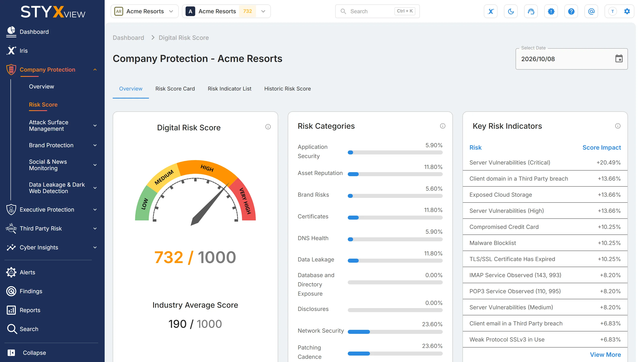The width and height of the screenshot is (644, 362).
Task: Open the Acme Resorts 732 score dropdown
Action: 226,11
